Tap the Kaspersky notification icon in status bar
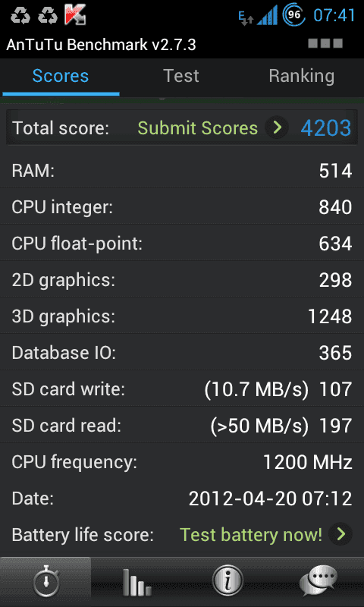Image resolution: width=364 pixels, height=607 pixels. pos(75,14)
